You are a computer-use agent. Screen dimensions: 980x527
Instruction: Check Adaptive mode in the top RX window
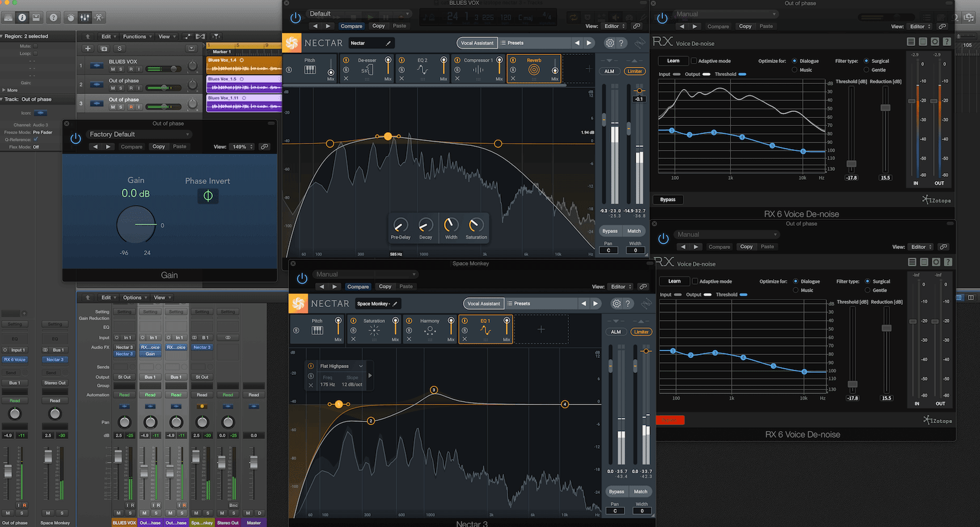[694, 61]
